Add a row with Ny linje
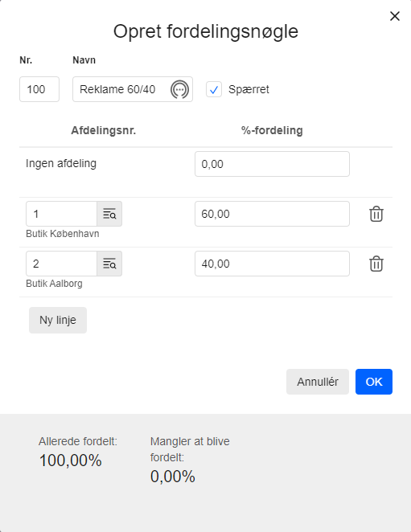Image resolution: width=411 pixels, height=532 pixels. (58, 321)
